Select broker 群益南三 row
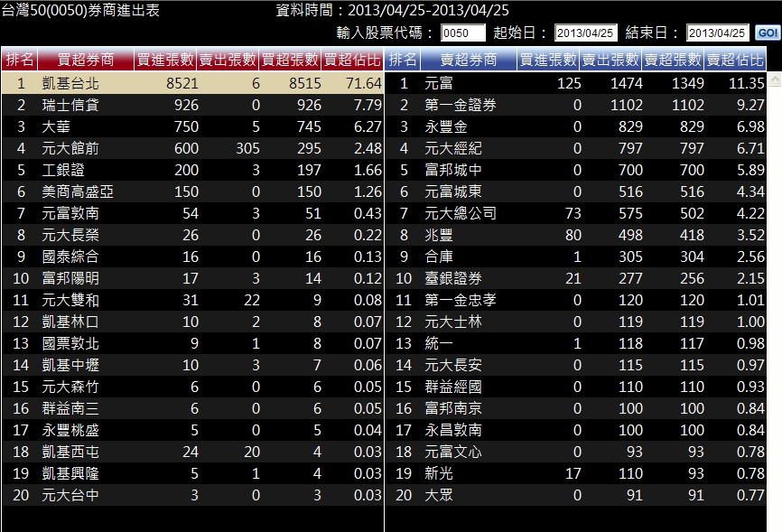The image size is (782, 532). 192,408
